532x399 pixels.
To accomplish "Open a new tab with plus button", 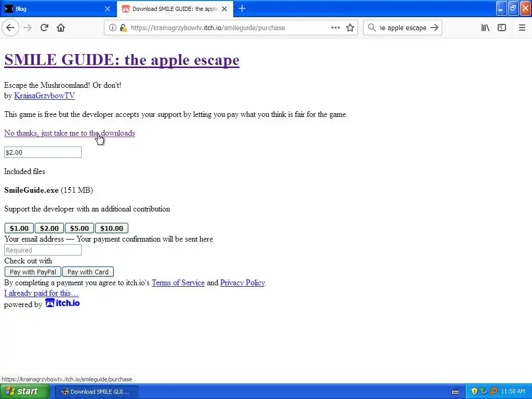I will (242, 9).
